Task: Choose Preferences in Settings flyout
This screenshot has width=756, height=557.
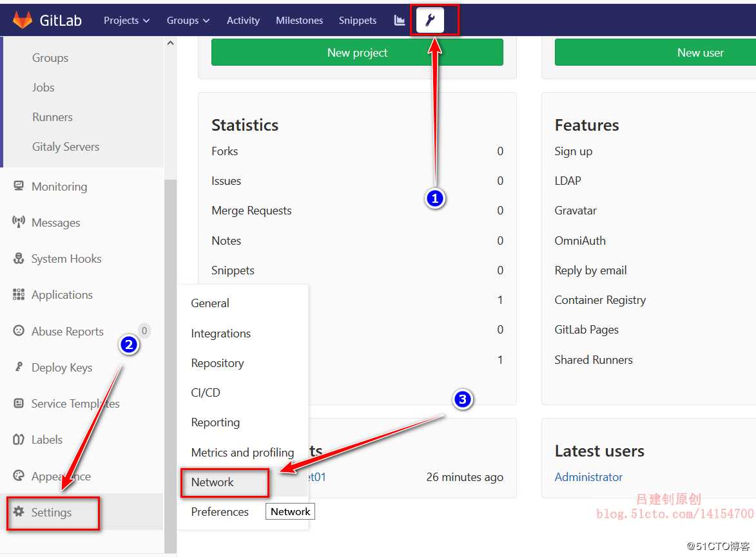Action: [220, 512]
